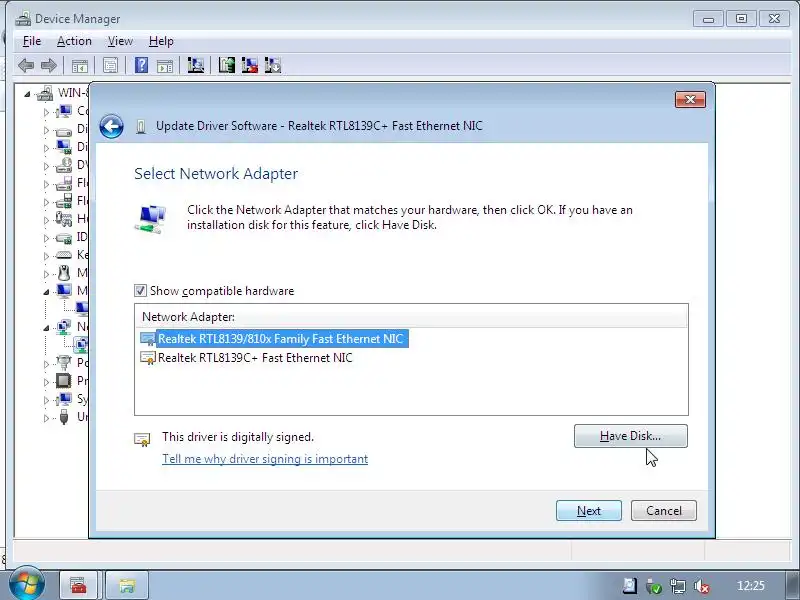This screenshot has height=600, width=800.
Task: Click the Safely Remove Hardware tray icon
Action: tap(654, 586)
